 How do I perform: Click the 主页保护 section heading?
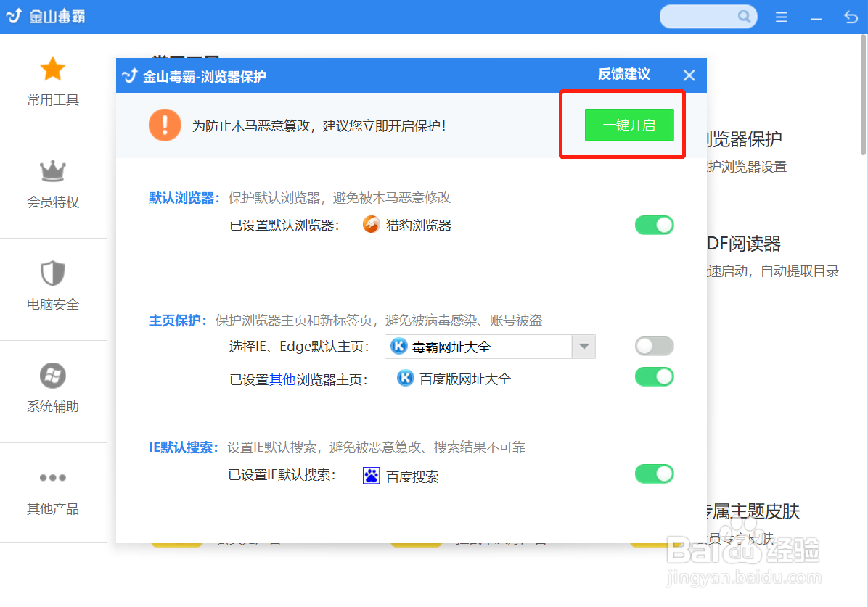177,321
